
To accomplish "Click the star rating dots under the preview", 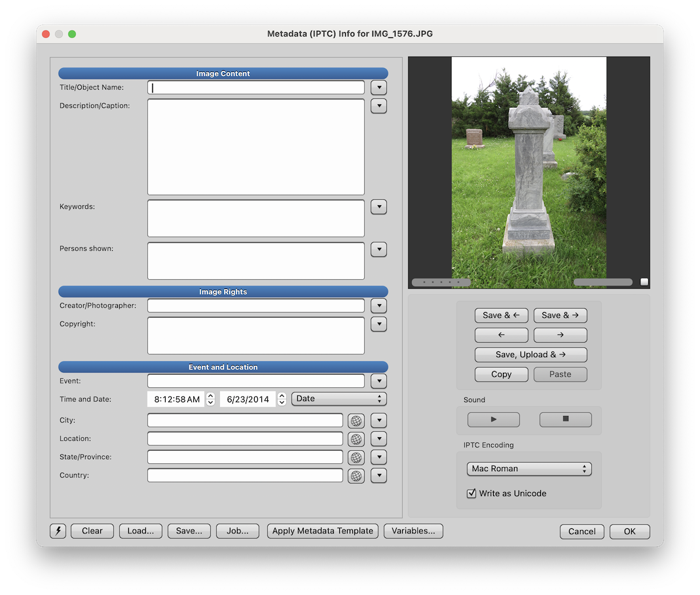I will click(441, 282).
